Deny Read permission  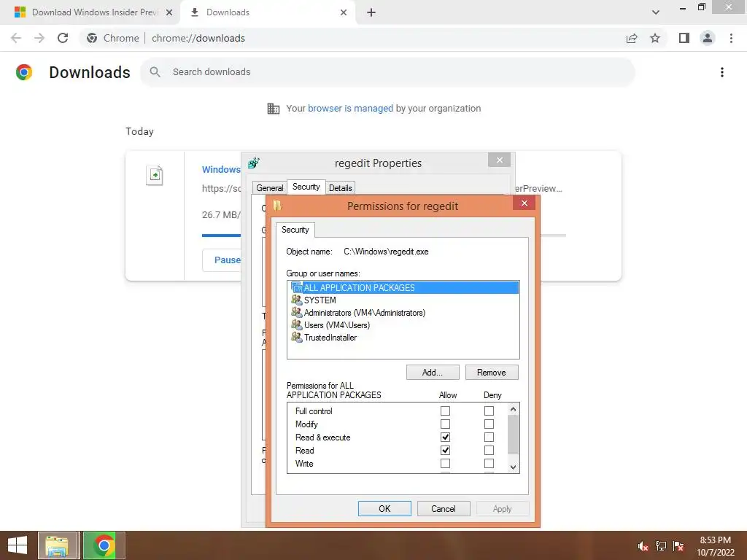pos(489,450)
